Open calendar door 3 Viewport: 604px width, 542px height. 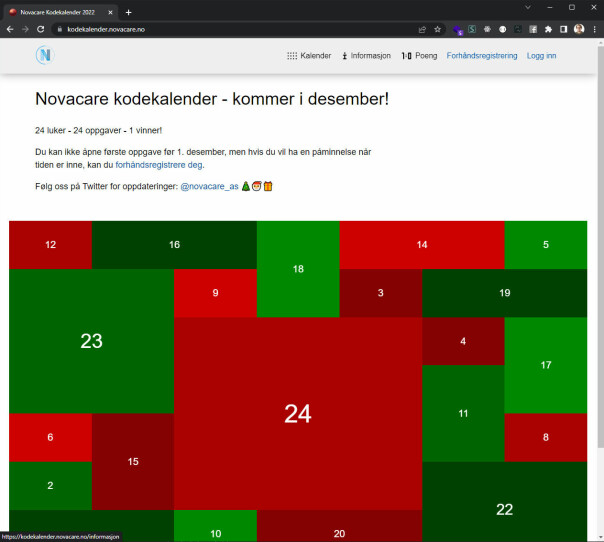tap(381, 293)
